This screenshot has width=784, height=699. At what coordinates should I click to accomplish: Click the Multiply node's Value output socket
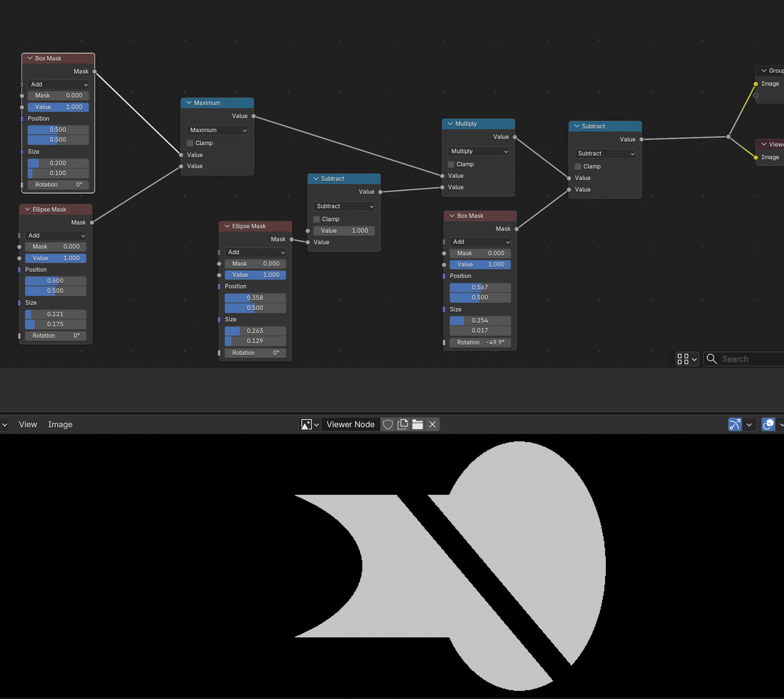(x=514, y=137)
